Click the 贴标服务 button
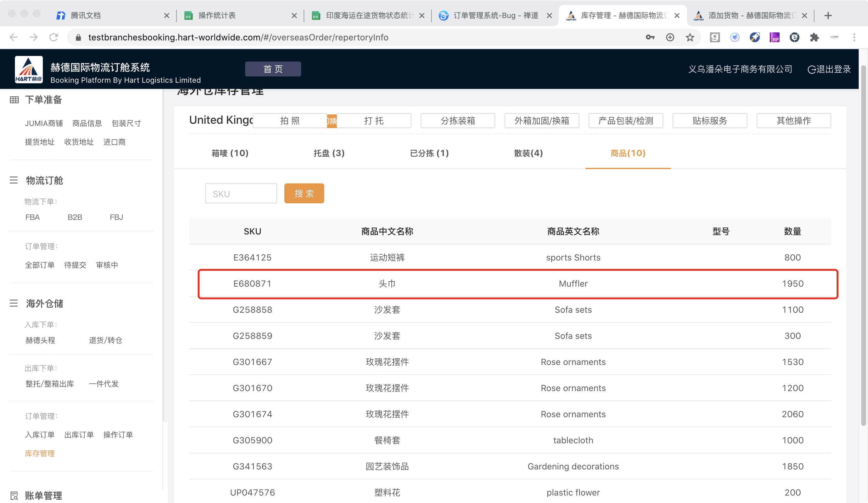868x503 pixels. 710,121
